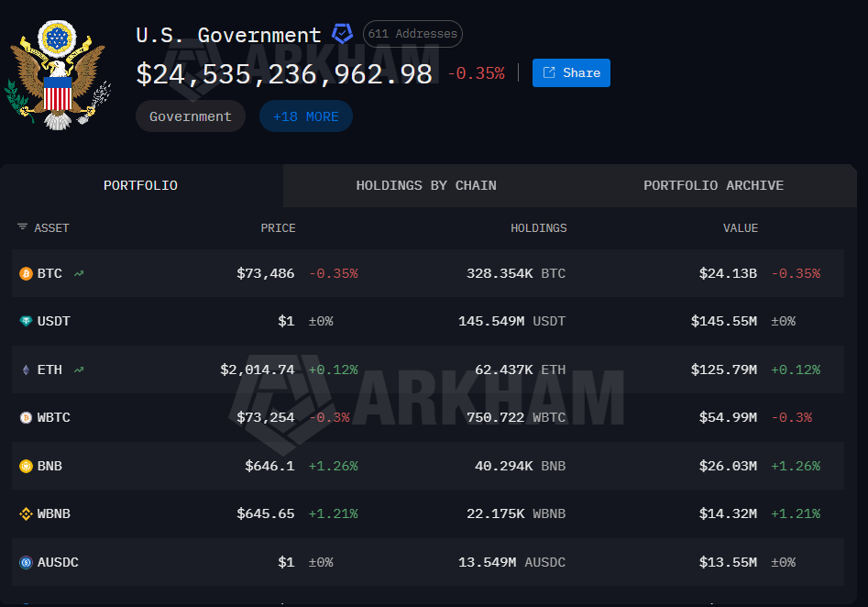868x607 pixels.
Task: Open the AUSDC asset name
Action: pos(58,563)
